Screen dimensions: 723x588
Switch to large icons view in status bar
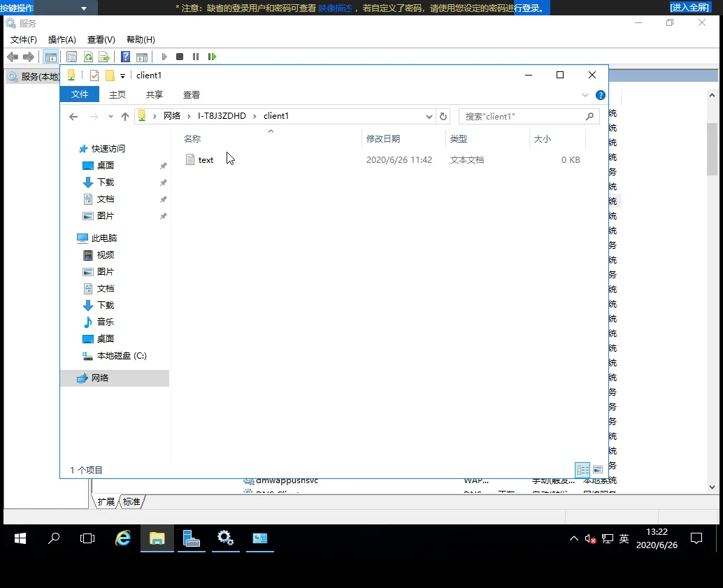pos(597,470)
